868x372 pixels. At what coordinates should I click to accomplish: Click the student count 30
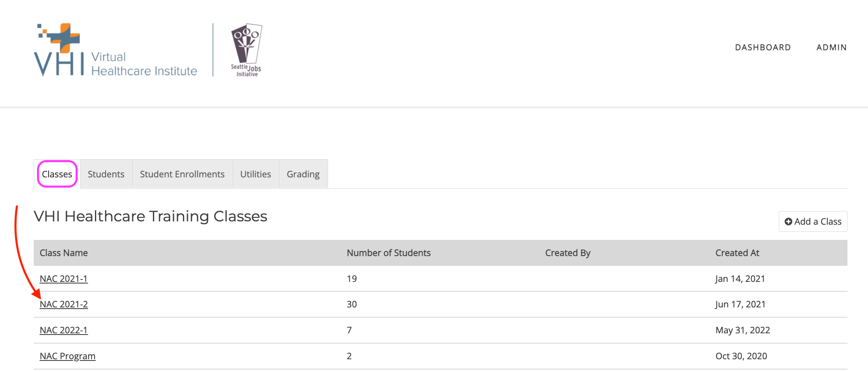pyautogui.click(x=352, y=304)
